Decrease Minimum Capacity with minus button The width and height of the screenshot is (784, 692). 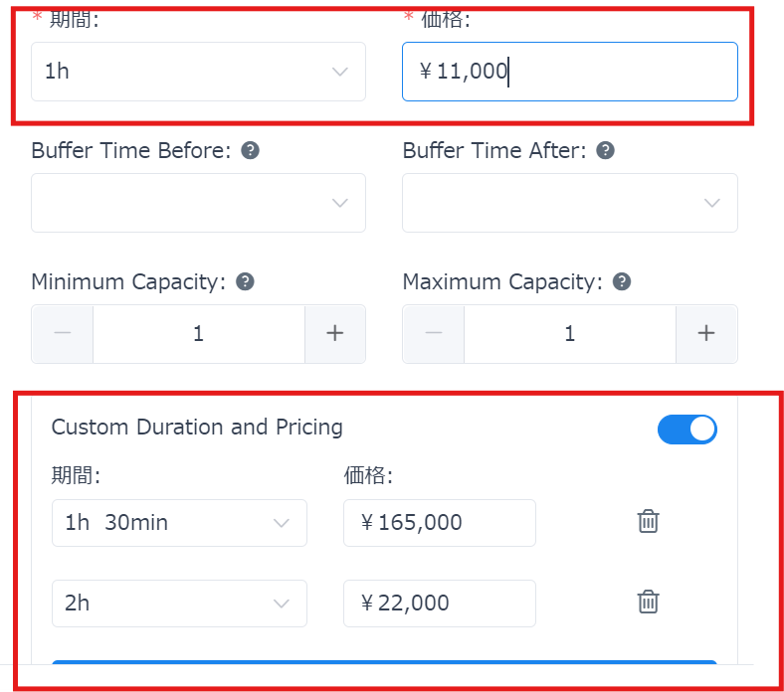(63, 334)
